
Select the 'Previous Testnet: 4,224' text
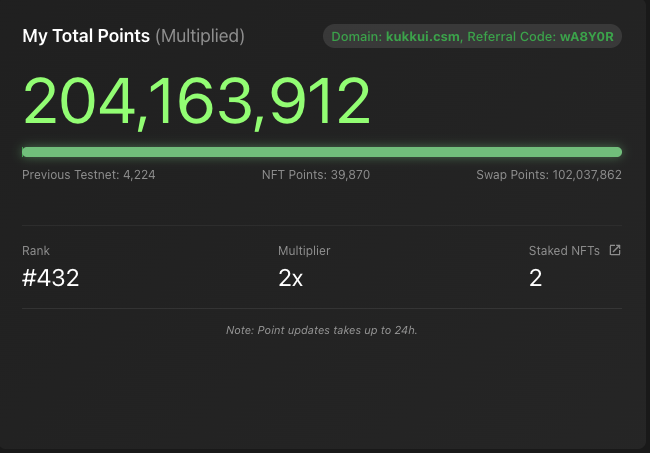89,175
